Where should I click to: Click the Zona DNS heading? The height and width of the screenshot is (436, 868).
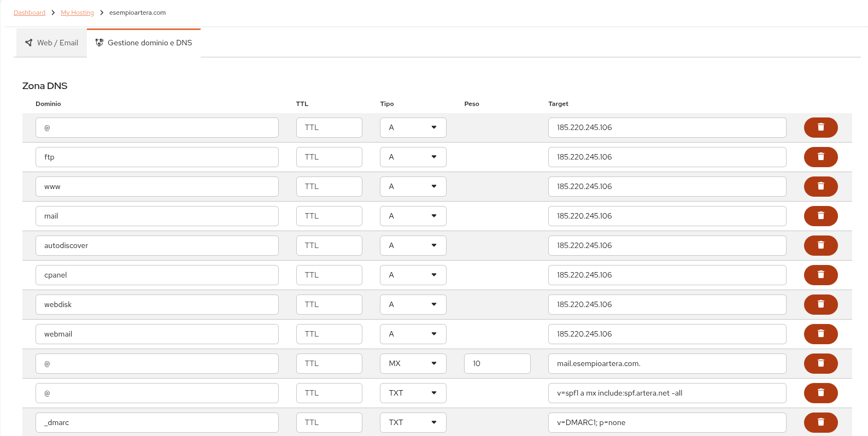tap(45, 86)
